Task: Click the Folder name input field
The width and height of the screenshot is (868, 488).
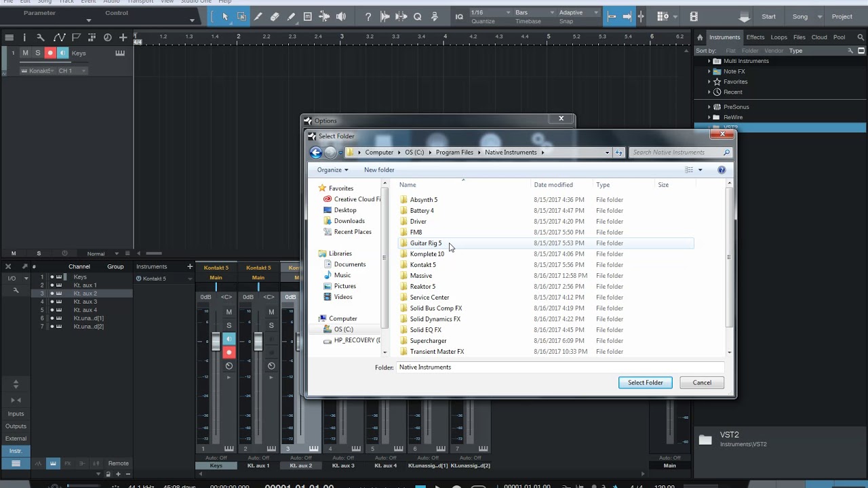Action: coord(560,367)
